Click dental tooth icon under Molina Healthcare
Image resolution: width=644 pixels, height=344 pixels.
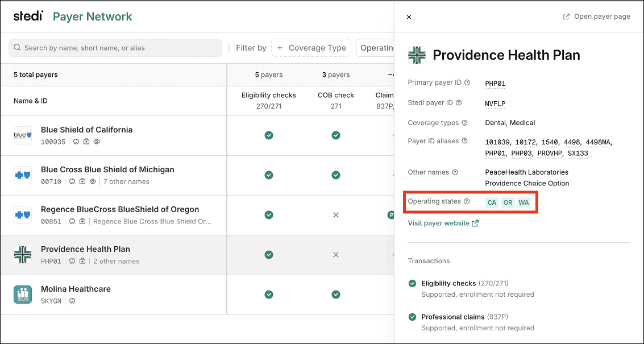coord(72,301)
